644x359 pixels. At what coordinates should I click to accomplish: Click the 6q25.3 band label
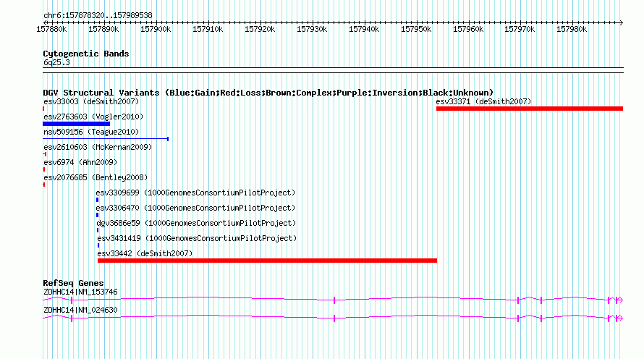point(56,62)
